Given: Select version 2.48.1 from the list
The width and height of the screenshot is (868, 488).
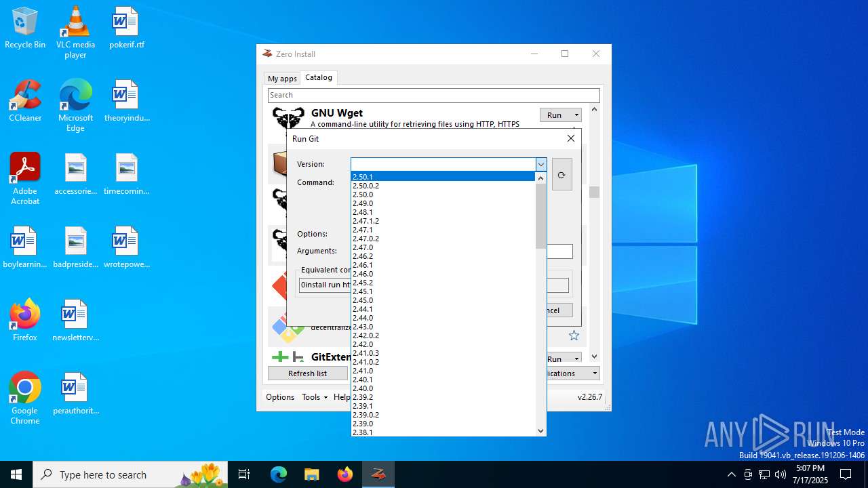Looking at the screenshot, I should coord(443,212).
